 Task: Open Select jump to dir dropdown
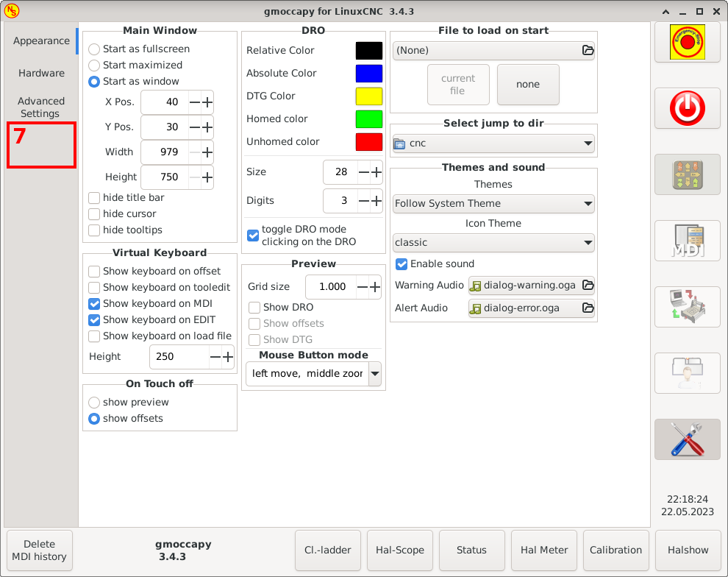[x=493, y=143]
